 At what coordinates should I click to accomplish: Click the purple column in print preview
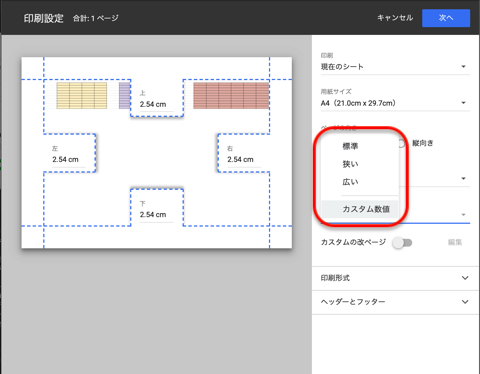(x=124, y=96)
